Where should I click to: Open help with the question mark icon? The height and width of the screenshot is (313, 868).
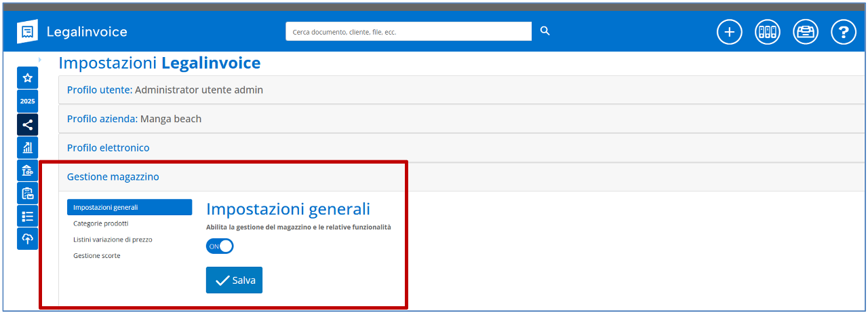tap(844, 32)
